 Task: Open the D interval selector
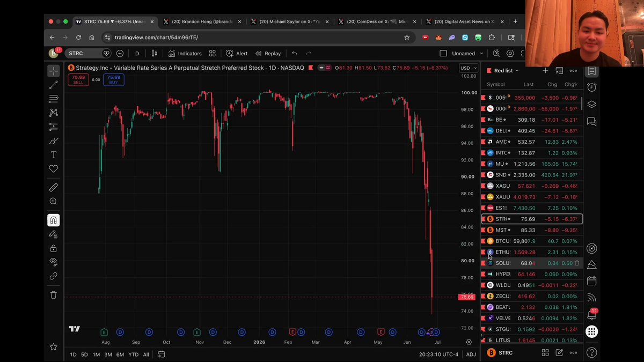point(137,54)
